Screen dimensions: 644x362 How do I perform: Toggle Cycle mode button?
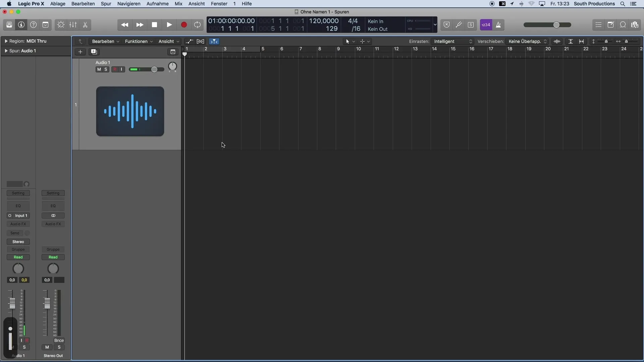click(x=198, y=25)
